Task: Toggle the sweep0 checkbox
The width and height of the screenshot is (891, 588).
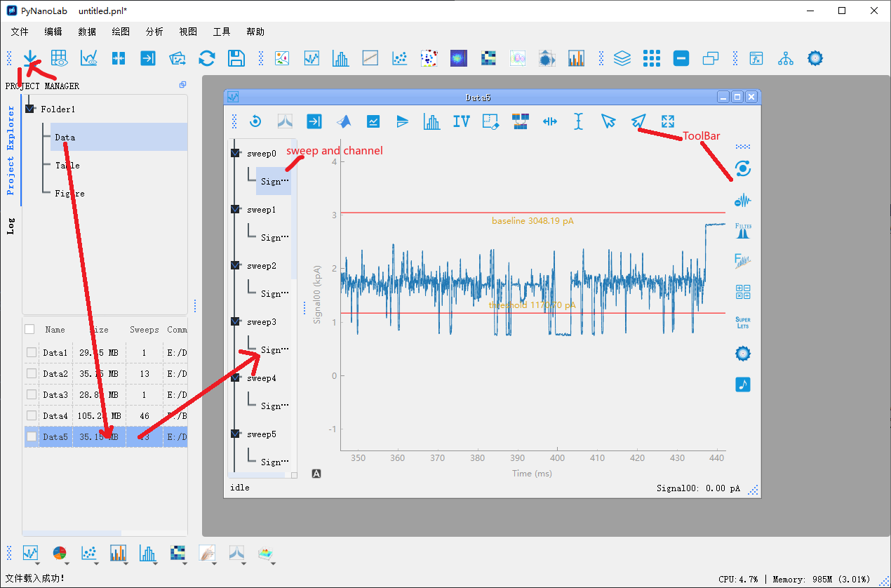Action: (235, 153)
